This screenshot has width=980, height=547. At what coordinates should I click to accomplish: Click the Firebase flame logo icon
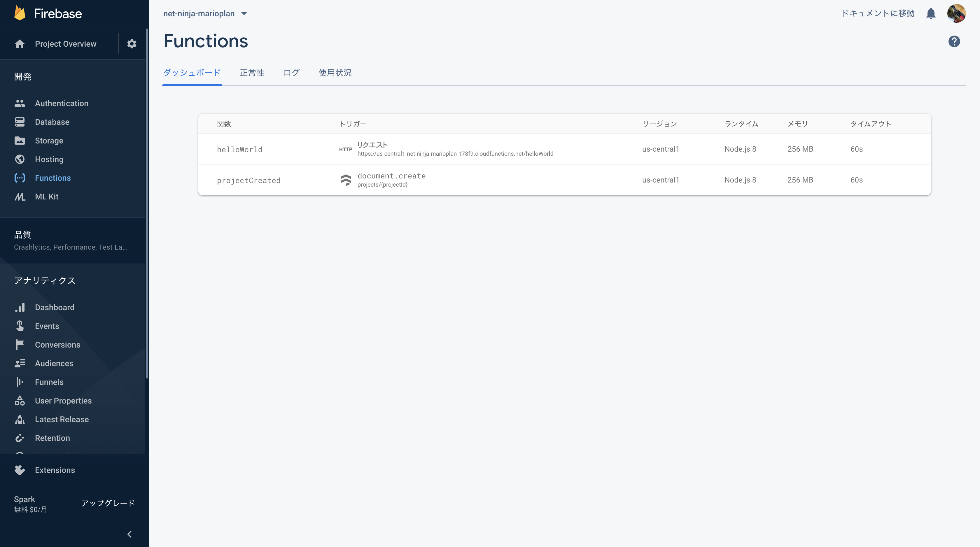[x=20, y=13]
